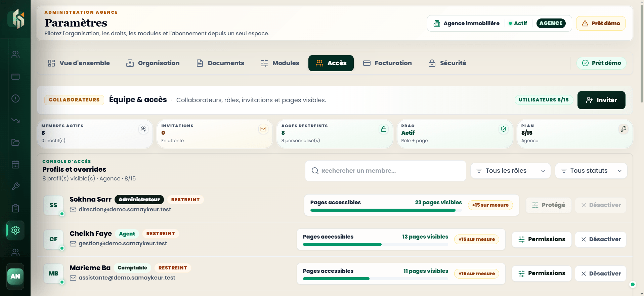Click the wrench maintenance sidebar icon
This screenshot has width=644, height=296.
pyautogui.click(x=15, y=186)
